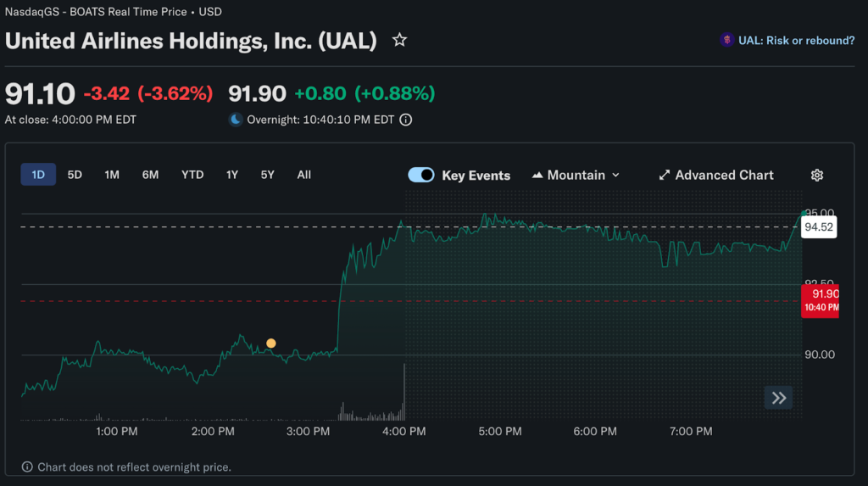The image size is (868, 486).
Task: Show the 6M price history
Action: pos(150,175)
